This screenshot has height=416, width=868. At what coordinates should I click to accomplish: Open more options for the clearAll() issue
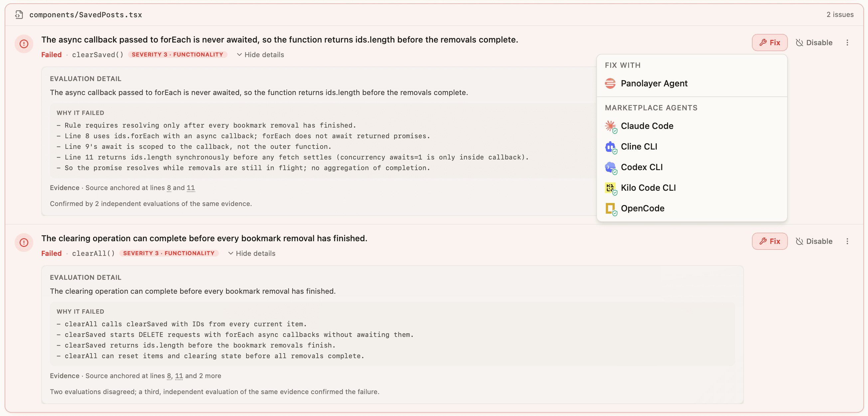847,241
